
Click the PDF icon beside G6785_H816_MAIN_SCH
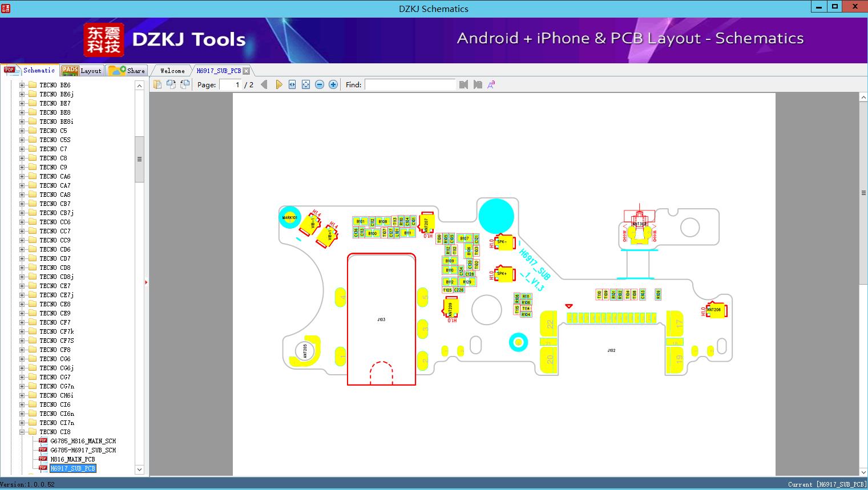click(x=43, y=440)
